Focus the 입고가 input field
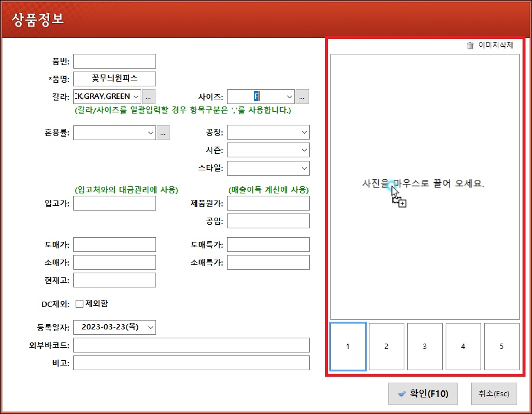The height and width of the screenshot is (414, 532). 115,203
